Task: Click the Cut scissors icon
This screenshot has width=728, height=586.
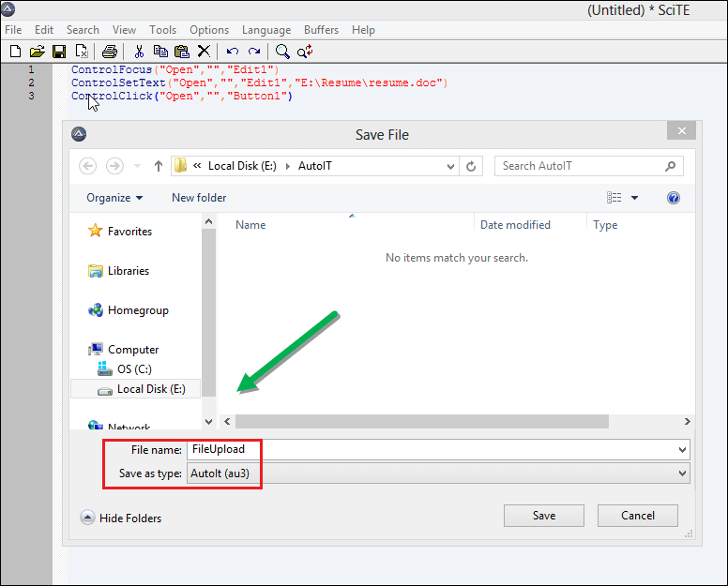Action: coord(139,51)
